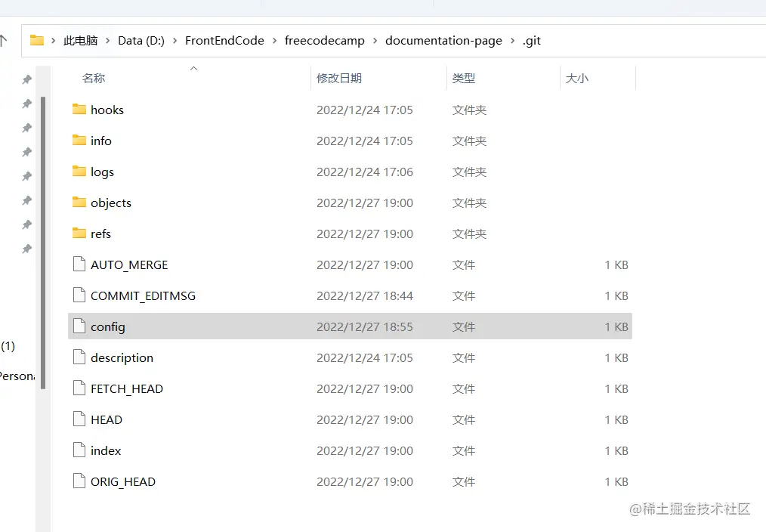Select the file named HEAD
This screenshot has width=766, height=532.
(x=106, y=419)
